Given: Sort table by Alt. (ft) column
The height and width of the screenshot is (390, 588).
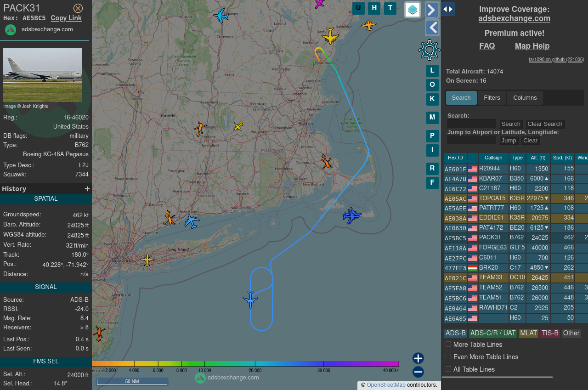Looking at the screenshot, I should (x=538, y=158).
